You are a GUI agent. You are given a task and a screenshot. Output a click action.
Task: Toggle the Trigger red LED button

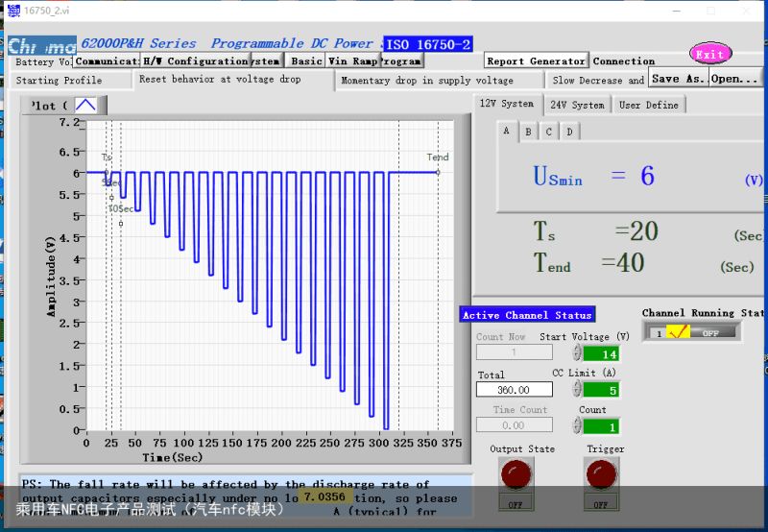[x=601, y=474]
